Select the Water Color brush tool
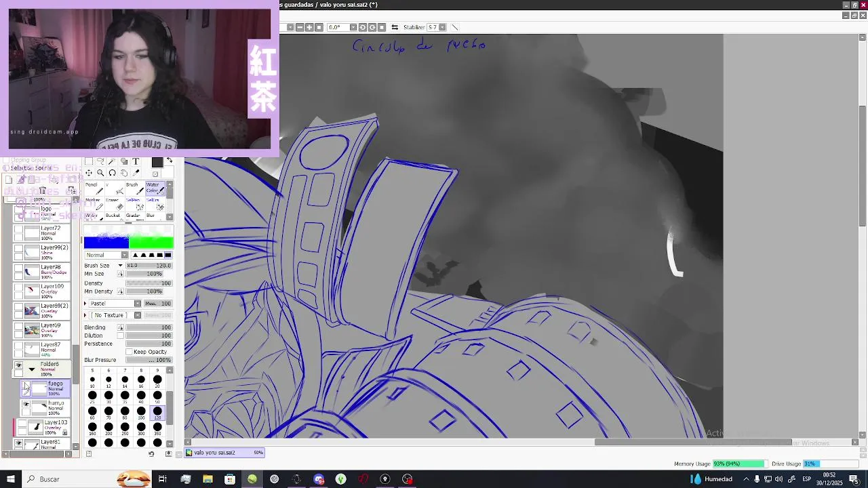Image resolution: width=868 pixels, height=488 pixels. click(155, 188)
